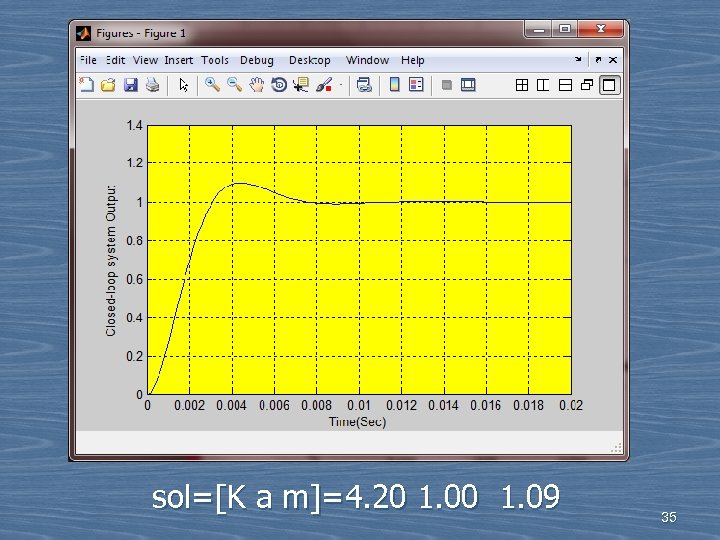Choose the tile grid layout icon

522,85
